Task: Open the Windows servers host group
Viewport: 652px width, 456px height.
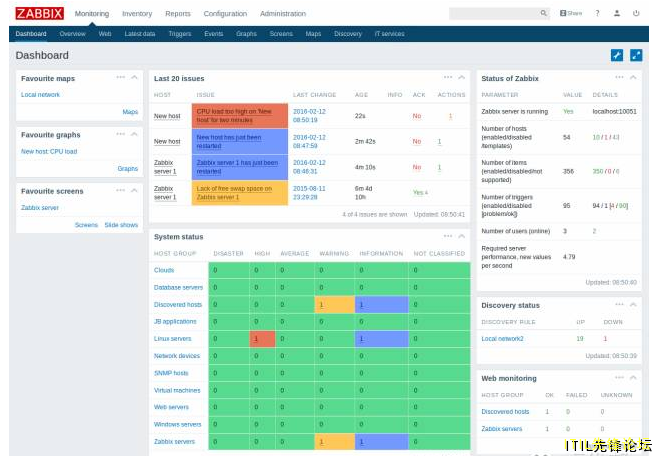Action: click(178, 424)
